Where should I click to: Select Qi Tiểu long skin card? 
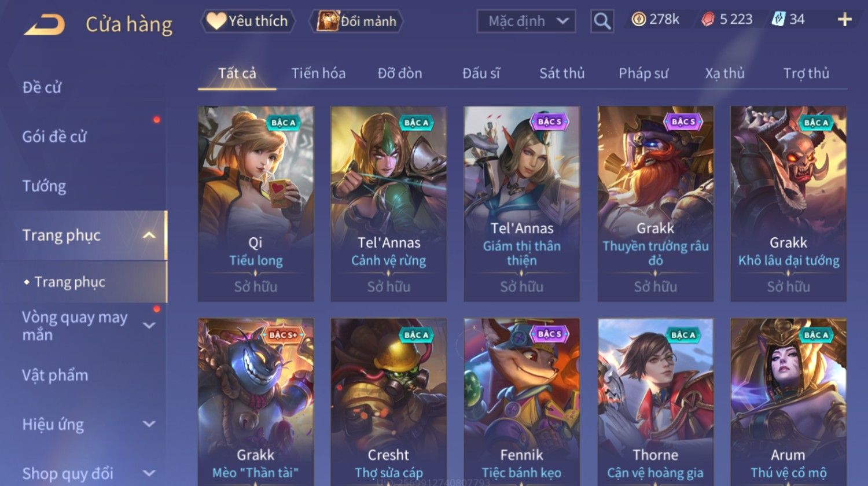coord(256,204)
